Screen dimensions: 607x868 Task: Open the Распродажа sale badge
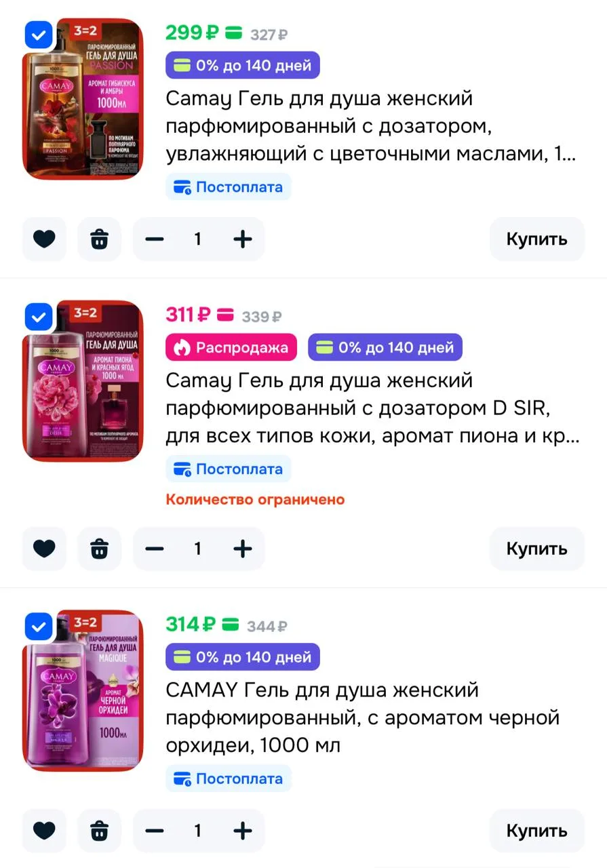(231, 347)
